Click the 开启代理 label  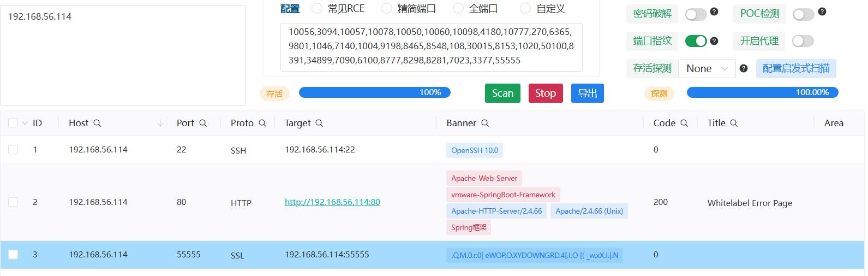pyautogui.click(x=759, y=41)
